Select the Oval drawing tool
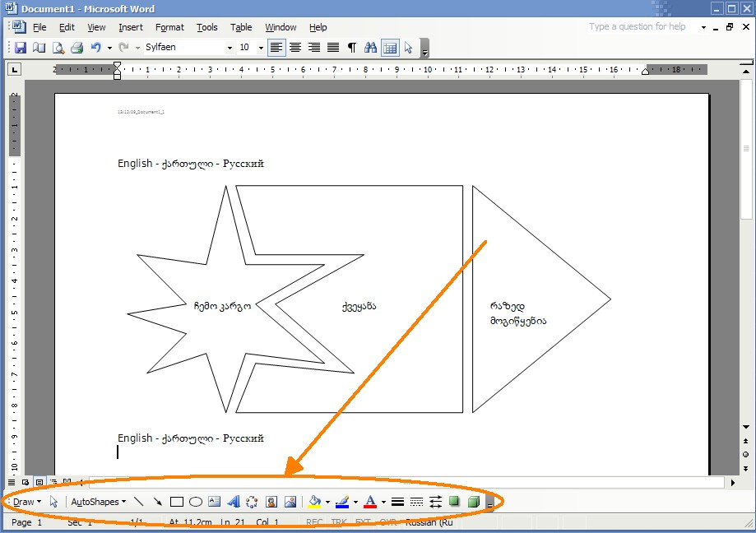This screenshot has height=533, width=756. (196, 502)
